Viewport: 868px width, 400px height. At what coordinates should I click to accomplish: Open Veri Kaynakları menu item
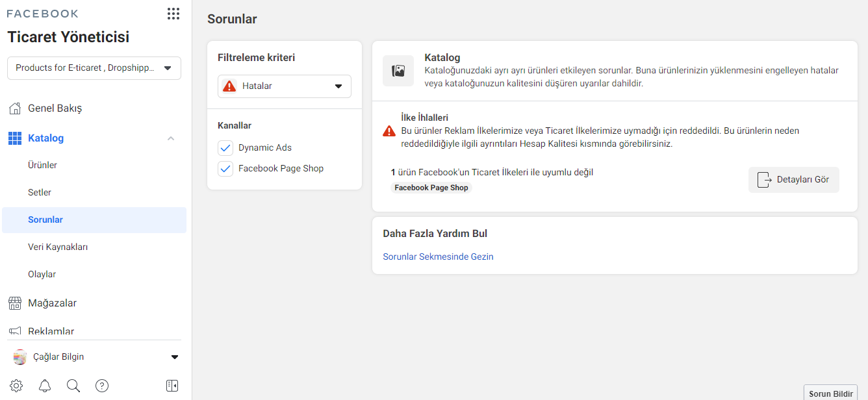pyautogui.click(x=58, y=247)
